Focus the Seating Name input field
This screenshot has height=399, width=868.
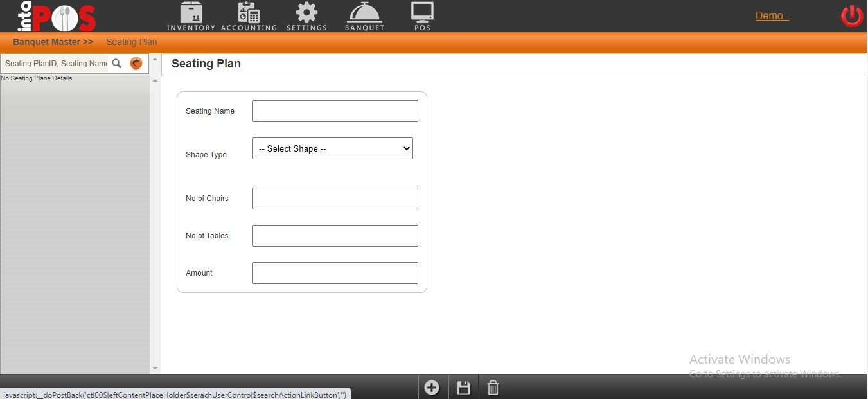click(x=335, y=111)
